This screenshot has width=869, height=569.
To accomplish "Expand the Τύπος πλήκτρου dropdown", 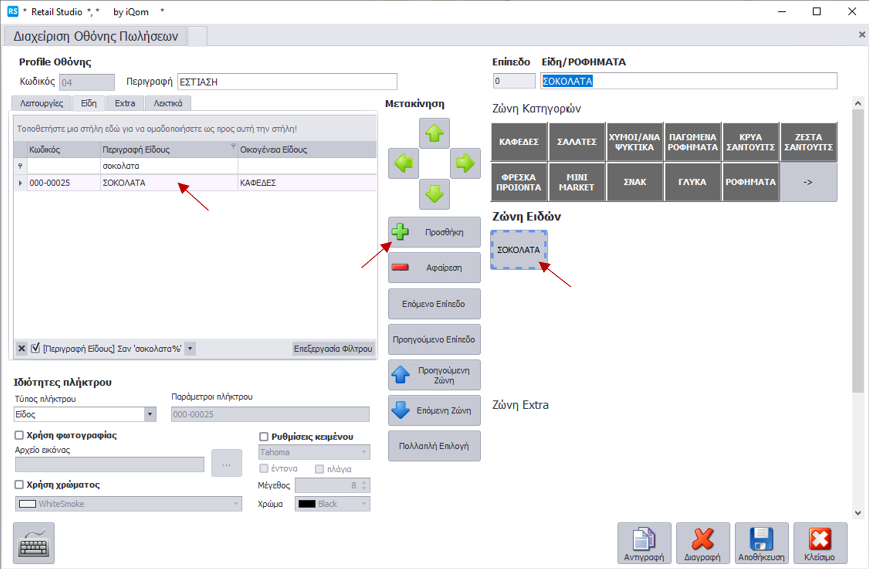I will [150, 414].
